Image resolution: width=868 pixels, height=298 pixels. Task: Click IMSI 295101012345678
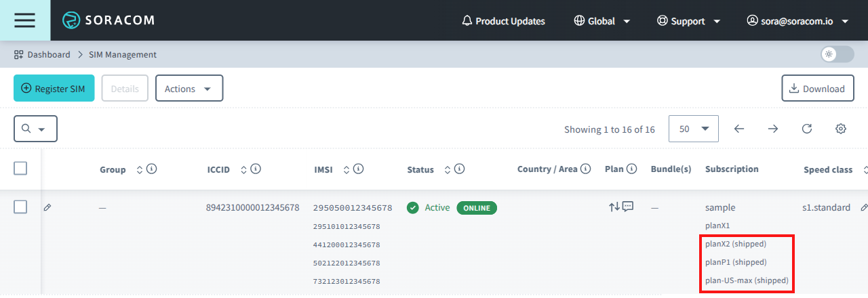point(346,226)
